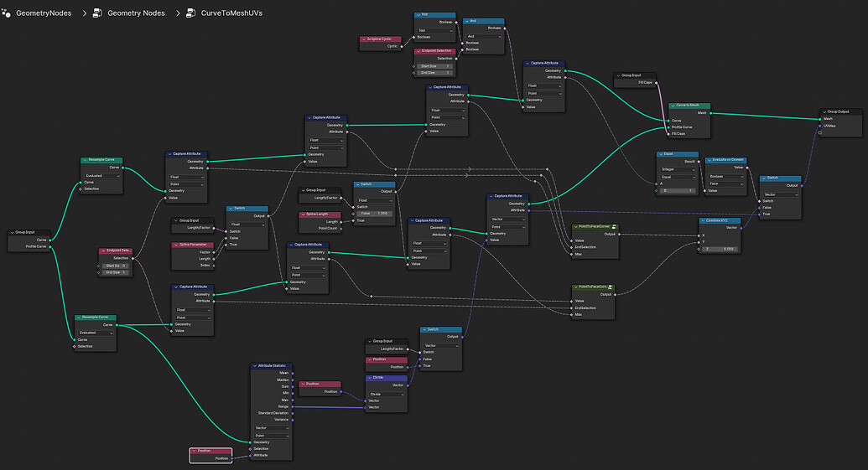The width and height of the screenshot is (868, 470).
Task: Click the Z value field in Combine XYZ
Action: [720, 249]
